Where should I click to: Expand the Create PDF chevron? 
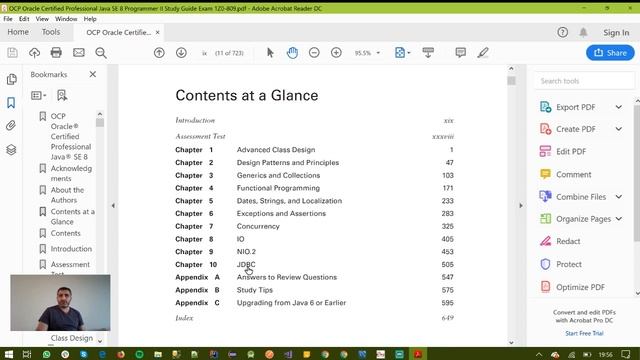pyautogui.click(x=619, y=129)
